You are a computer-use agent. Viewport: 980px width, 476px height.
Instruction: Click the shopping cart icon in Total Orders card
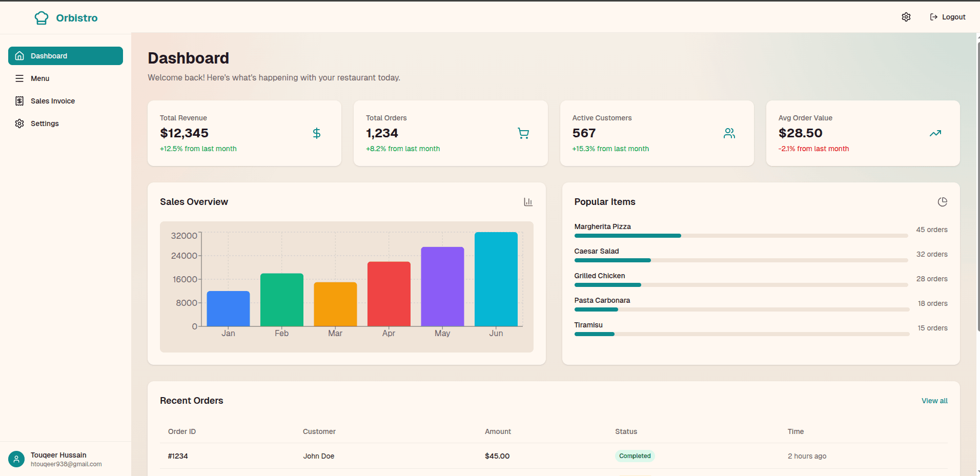pos(523,133)
